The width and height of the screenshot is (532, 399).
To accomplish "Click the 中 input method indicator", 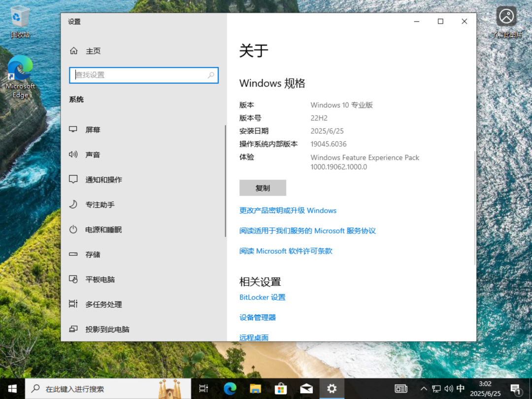I will (461, 389).
